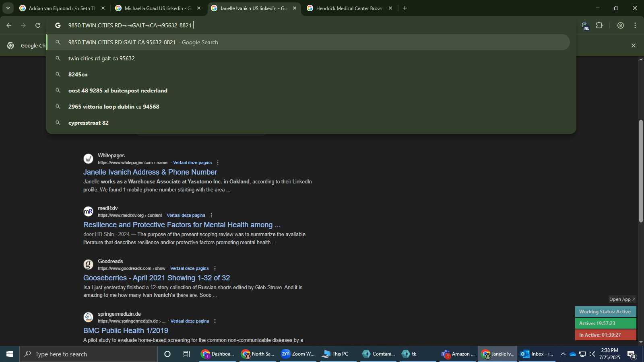This screenshot has height=362, width=644.
Task: Pick suggestion 2965 vittoria loop dublin
Action: tap(308, 107)
